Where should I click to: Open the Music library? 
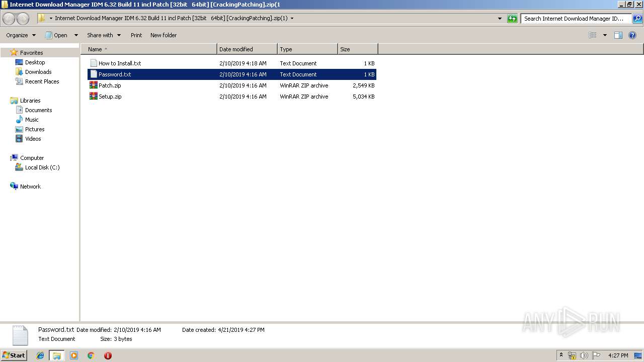tap(32, 120)
